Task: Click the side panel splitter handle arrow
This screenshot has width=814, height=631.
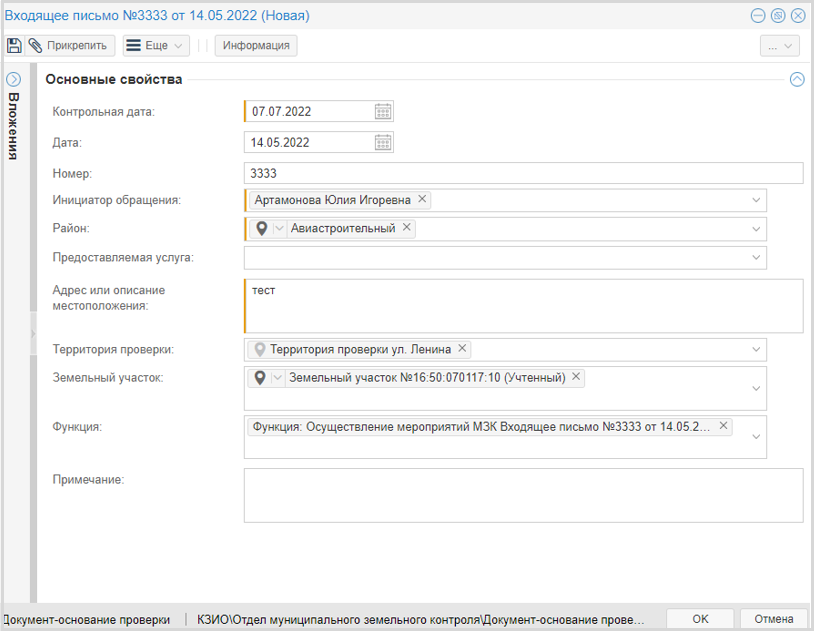Action: [x=33, y=333]
